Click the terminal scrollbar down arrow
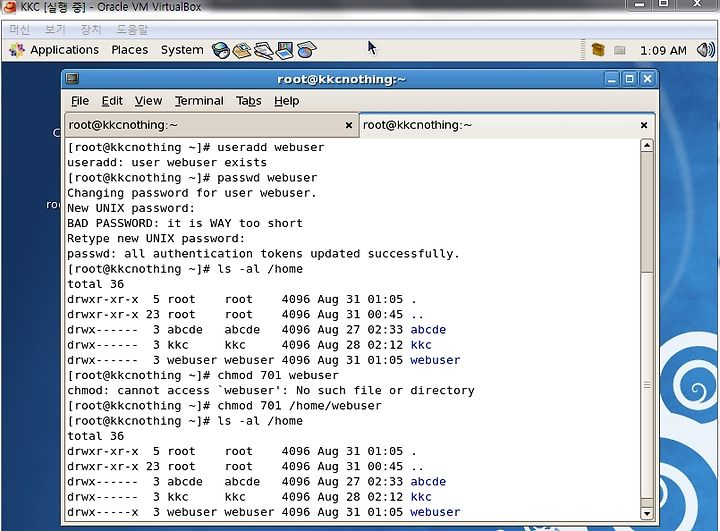The image size is (720, 531). tap(647, 514)
